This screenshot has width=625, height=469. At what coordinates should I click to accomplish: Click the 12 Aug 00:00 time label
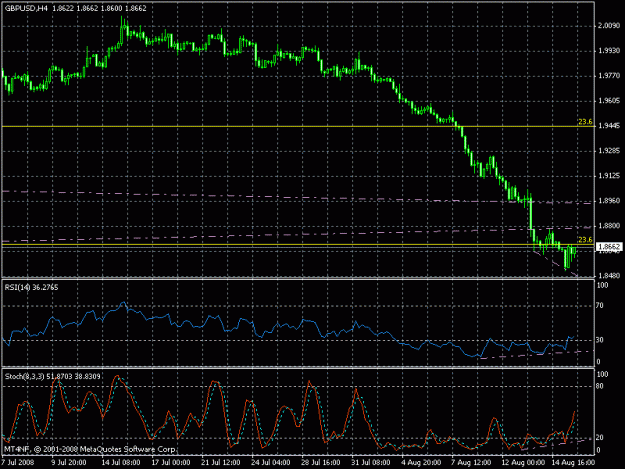tap(523, 462)
